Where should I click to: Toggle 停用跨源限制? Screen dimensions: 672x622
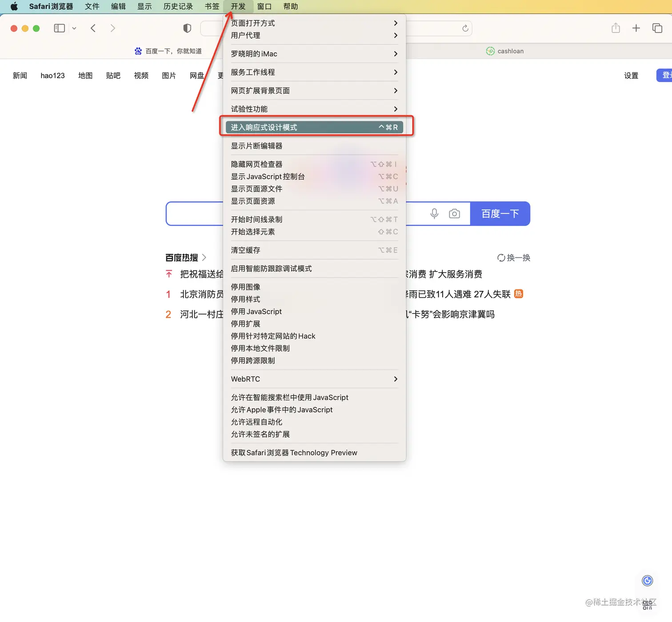[314, 361]
